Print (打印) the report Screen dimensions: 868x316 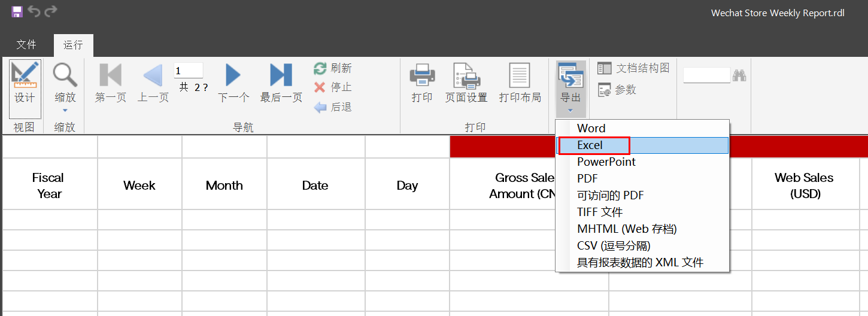click(x=422, y=83)
